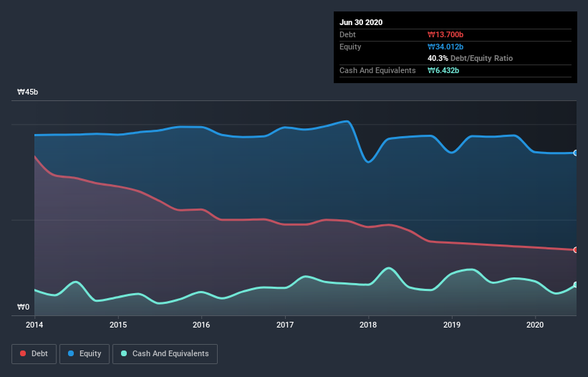Click the 2016 x-axis label

click(201, 325)
